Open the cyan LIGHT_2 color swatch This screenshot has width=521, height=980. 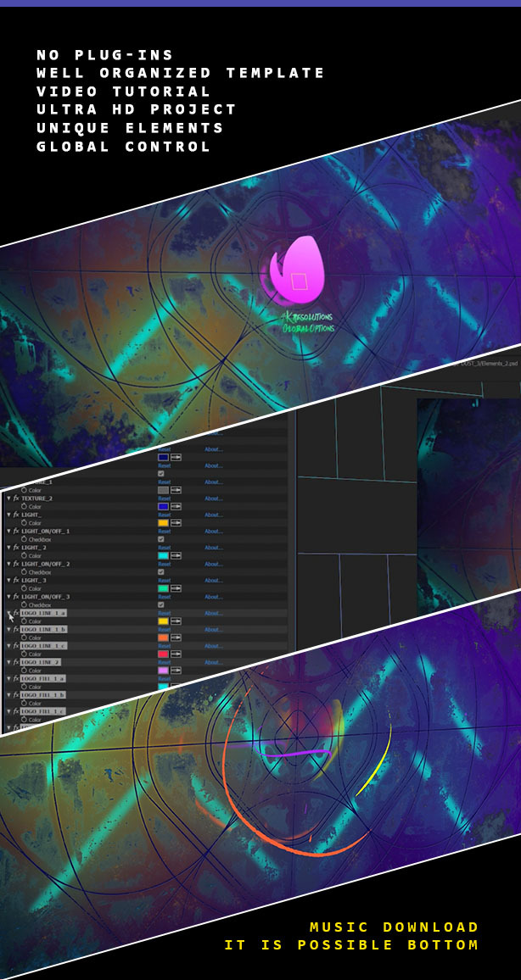(x=163, y=555)
